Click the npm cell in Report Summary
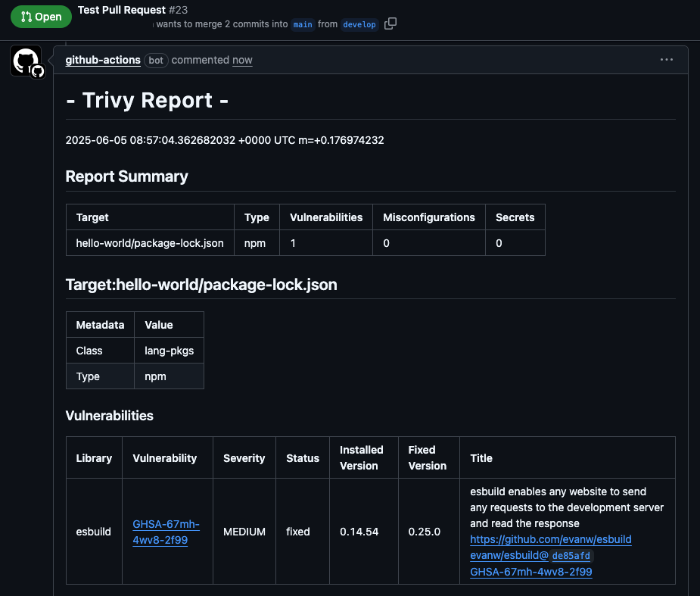Viewport: 700px width, 596px height. click(257, 243)
